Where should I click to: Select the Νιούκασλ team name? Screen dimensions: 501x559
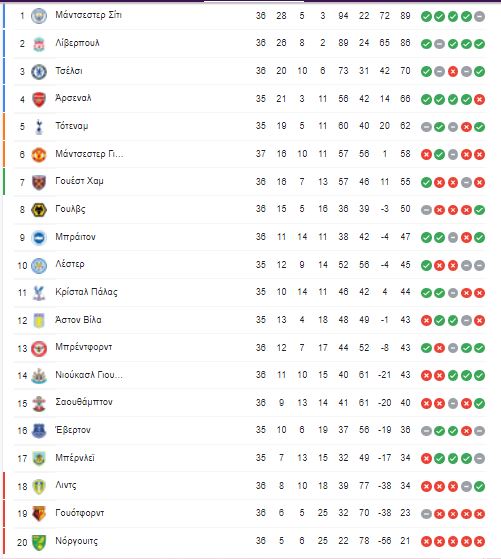(89, 375)
